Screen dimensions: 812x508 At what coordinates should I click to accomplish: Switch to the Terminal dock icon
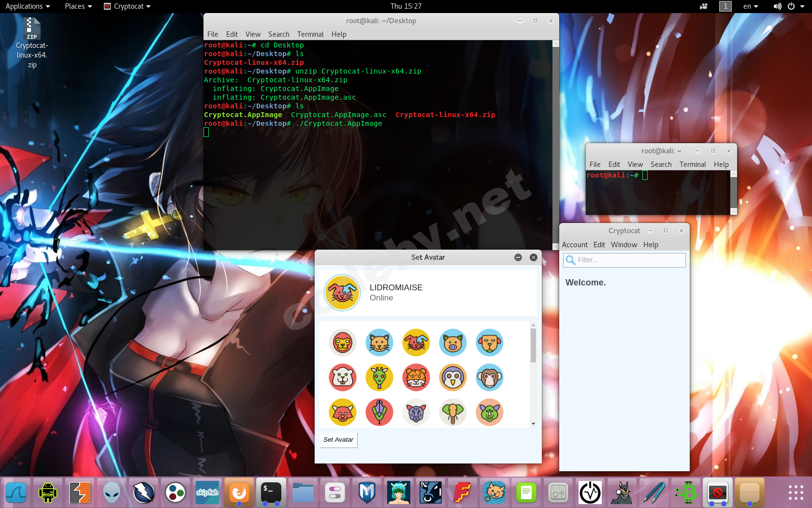coord(271,493)
